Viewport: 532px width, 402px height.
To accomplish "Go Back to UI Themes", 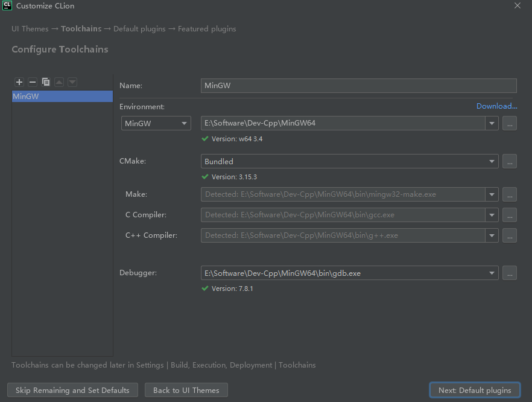I will [x=186, y=390].
